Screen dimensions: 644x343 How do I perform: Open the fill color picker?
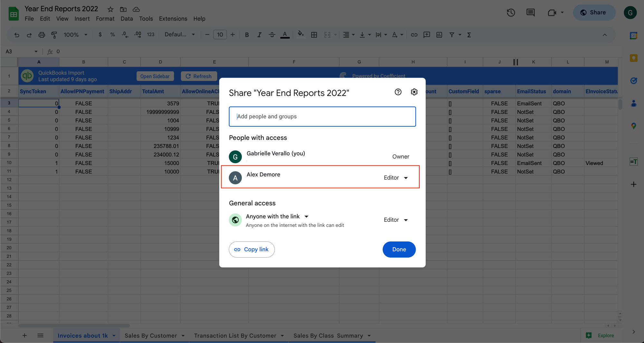pyautogui.click(x=300, y=34)
